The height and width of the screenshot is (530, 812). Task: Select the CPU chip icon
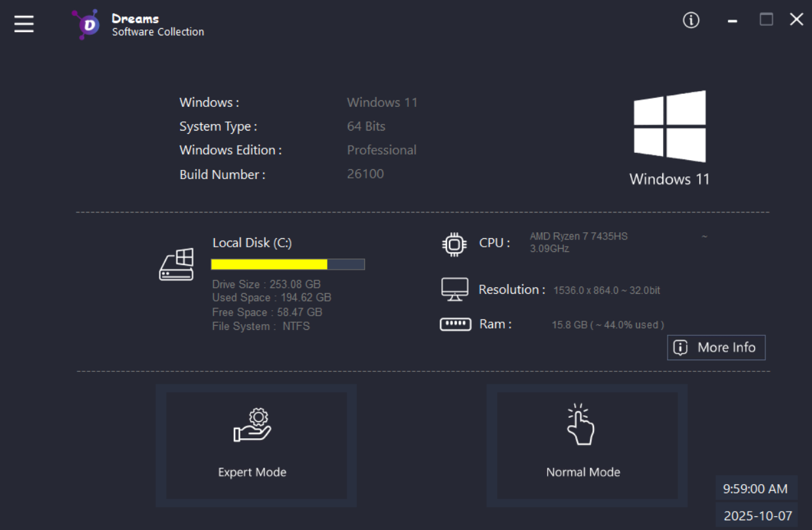coord(454,243)
